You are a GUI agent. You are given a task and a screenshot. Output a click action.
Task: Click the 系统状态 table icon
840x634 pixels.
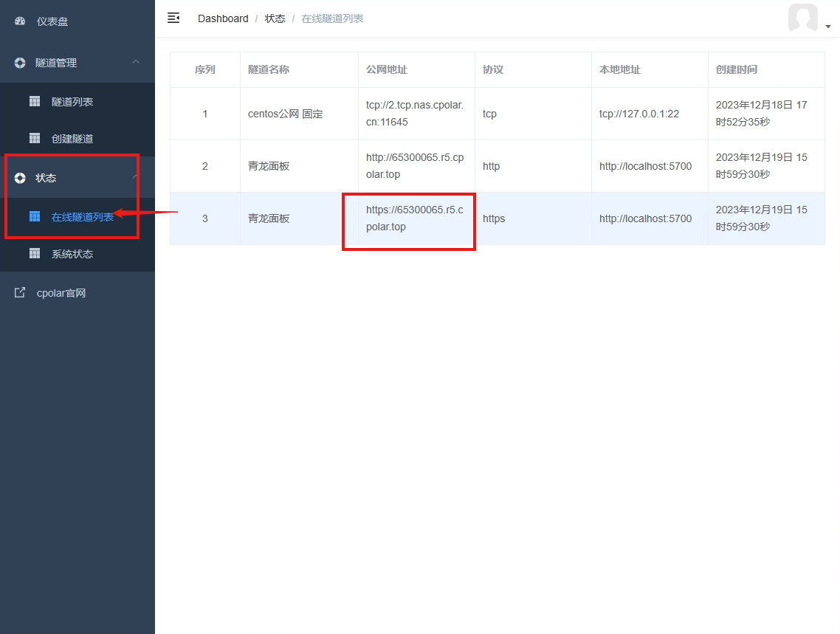35,253
